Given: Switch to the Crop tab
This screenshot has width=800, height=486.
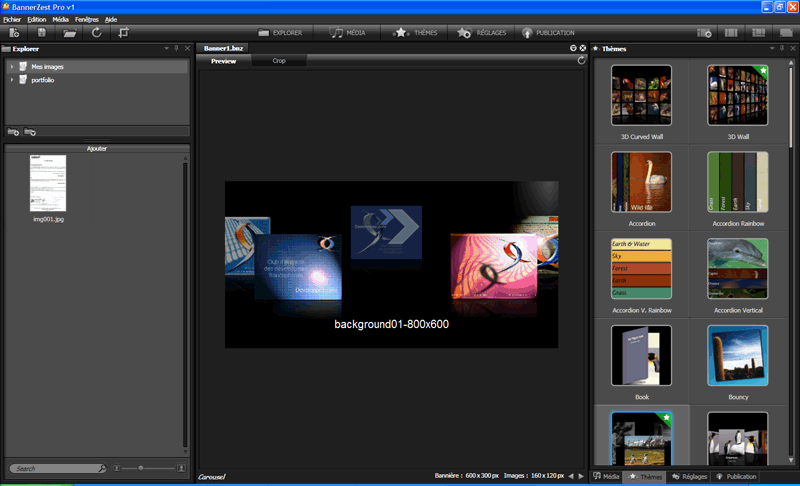Looking at the screenshot, I should 279,61.
